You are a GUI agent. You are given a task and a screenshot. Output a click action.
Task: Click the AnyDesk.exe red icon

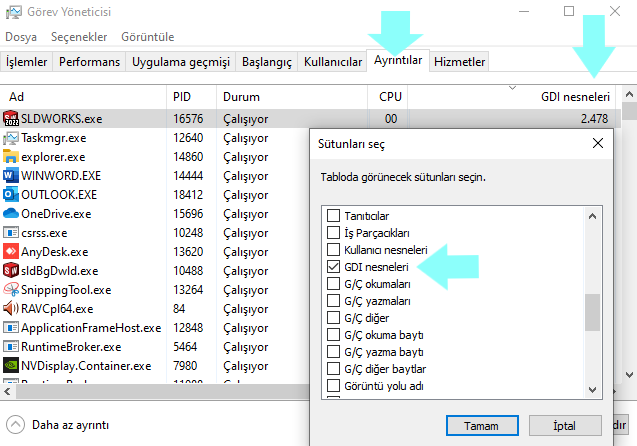[12, 252]
